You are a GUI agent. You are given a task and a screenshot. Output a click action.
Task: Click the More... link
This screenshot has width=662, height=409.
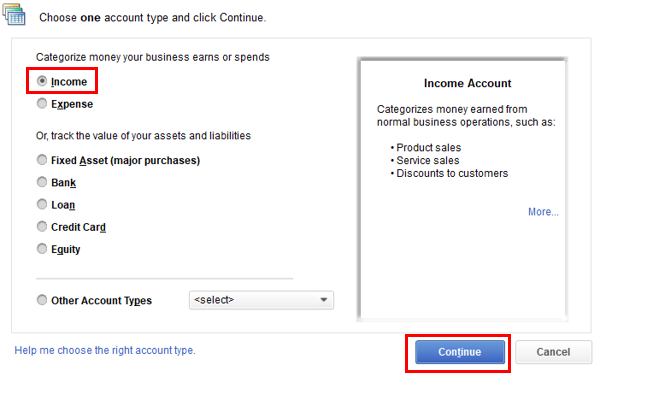543,212
